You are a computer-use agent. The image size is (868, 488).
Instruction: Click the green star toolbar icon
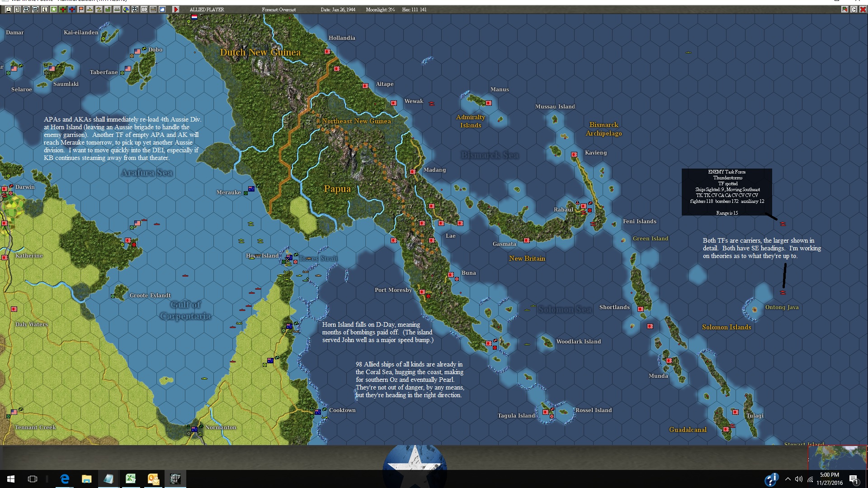click(54, 9)
